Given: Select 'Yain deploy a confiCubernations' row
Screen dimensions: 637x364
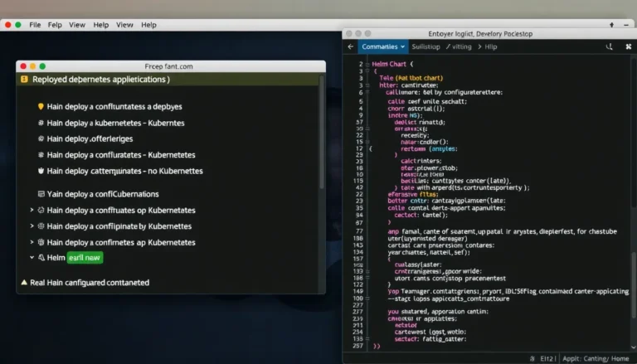Looking at the screenshot, I should point(103,194).
